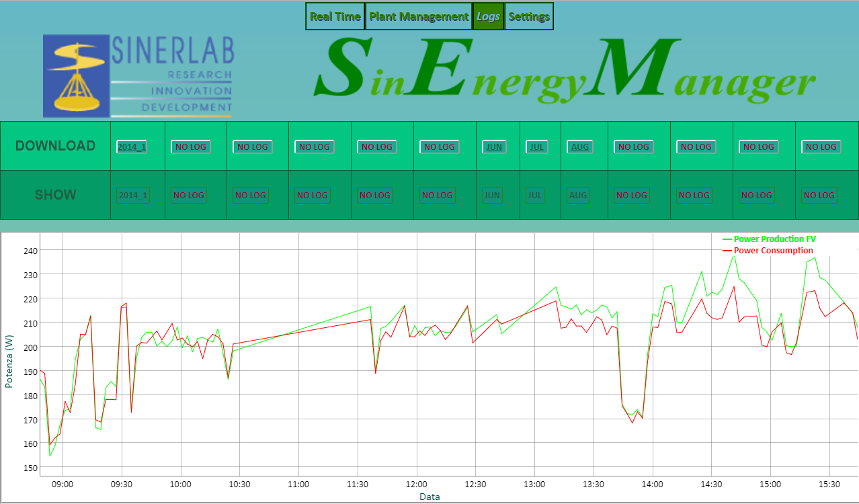Click the 240 y-axis tick label
The width and height of the screenshot is (859, 504).
pos(31,251)
